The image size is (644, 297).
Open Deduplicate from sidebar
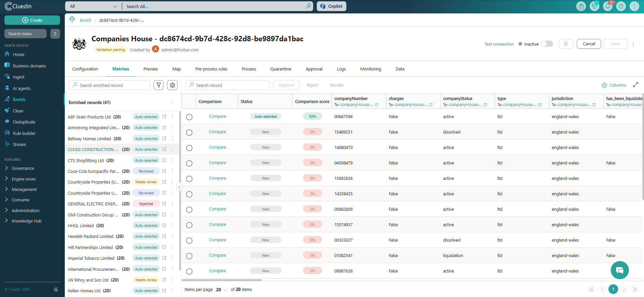point(24,122)
